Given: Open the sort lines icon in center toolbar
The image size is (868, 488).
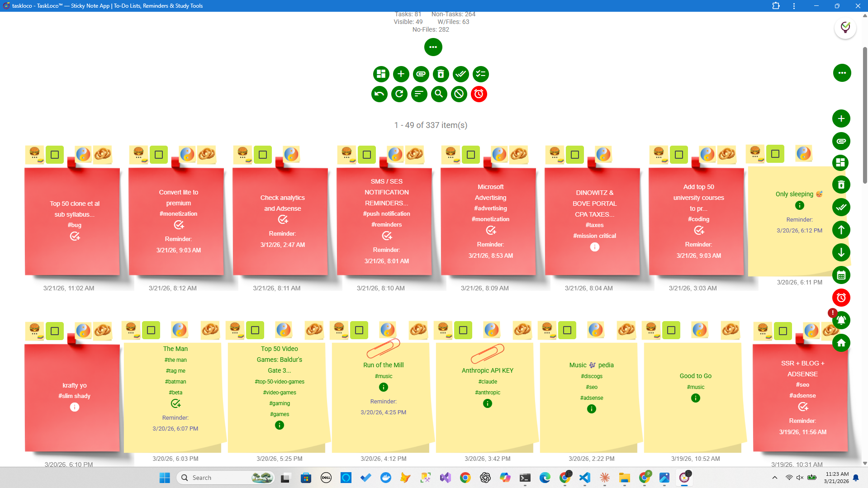Looking at the screenshot, I should coord(419,94).
